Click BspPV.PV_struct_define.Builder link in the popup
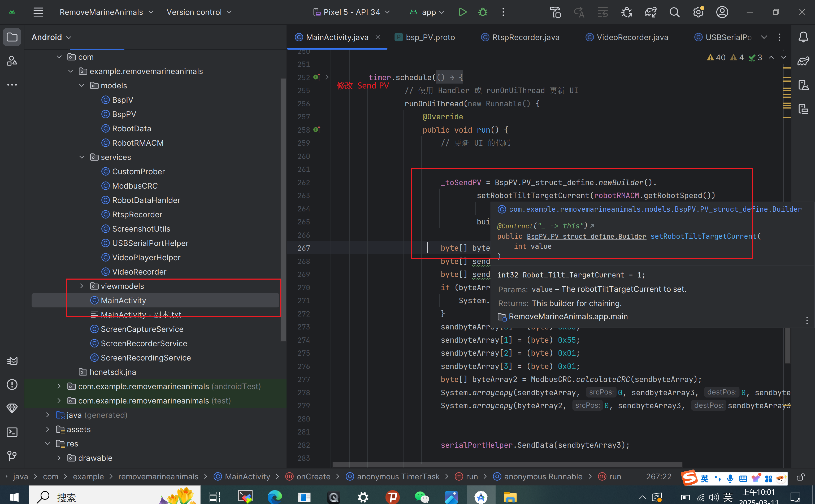The width and height of the screenshot is (815, 504). [x=586, y=236]
